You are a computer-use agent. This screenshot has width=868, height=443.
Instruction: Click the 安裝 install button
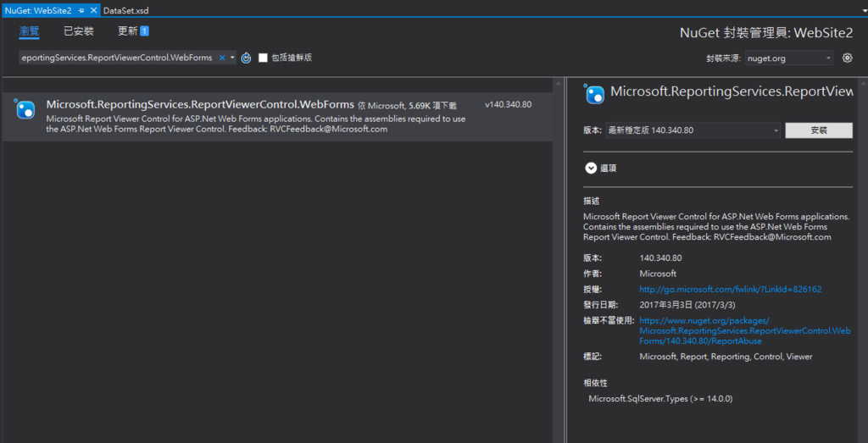pyautogui.click(x=818, y=130)
